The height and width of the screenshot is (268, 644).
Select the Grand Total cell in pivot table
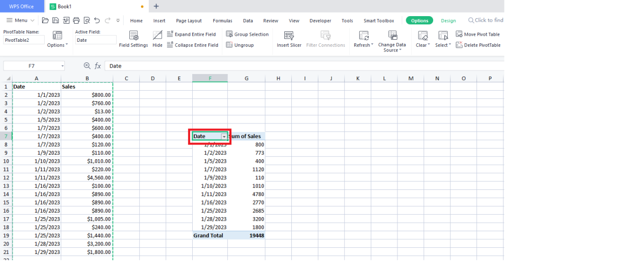pyautogui.click(x=208, y=235)
